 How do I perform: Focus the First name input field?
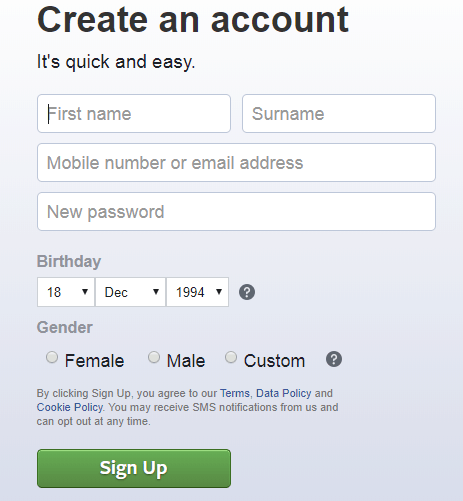(134, 114)
